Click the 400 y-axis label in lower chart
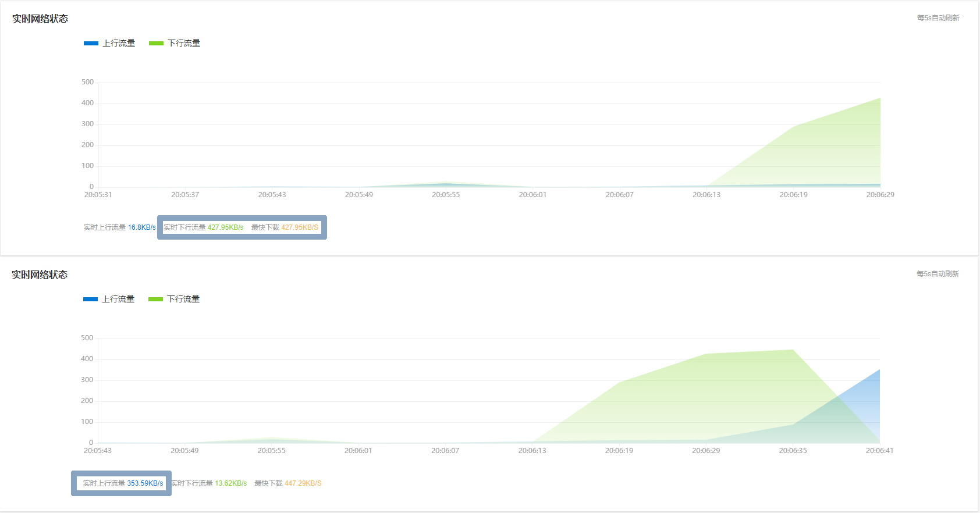The image size is (980, 513). [87, 359]
